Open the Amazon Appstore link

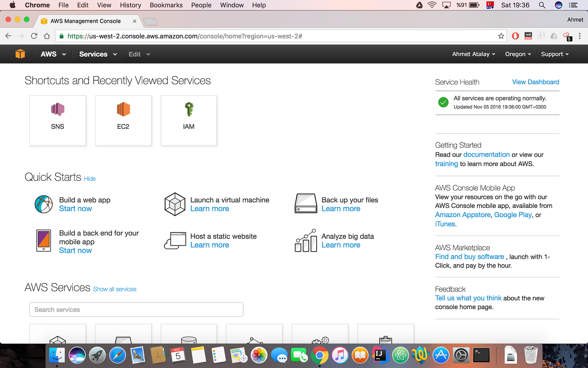(x=463, y=215)
